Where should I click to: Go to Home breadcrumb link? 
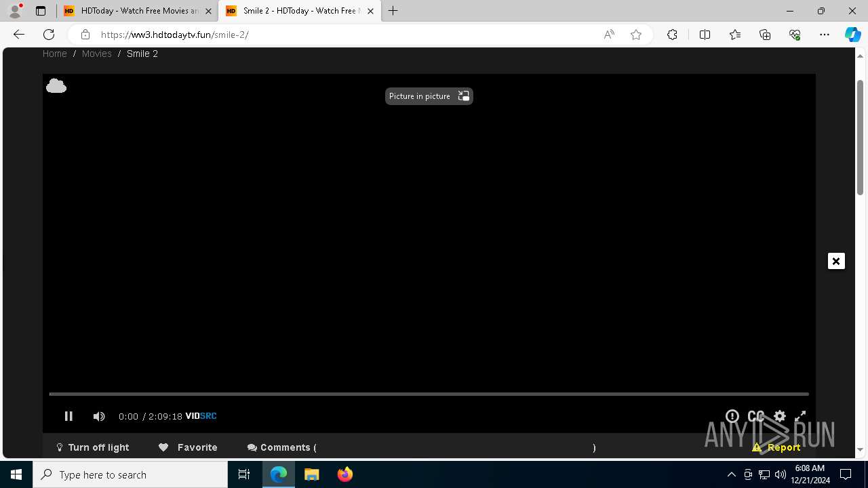pyautogui.click(x=55, y=54)
